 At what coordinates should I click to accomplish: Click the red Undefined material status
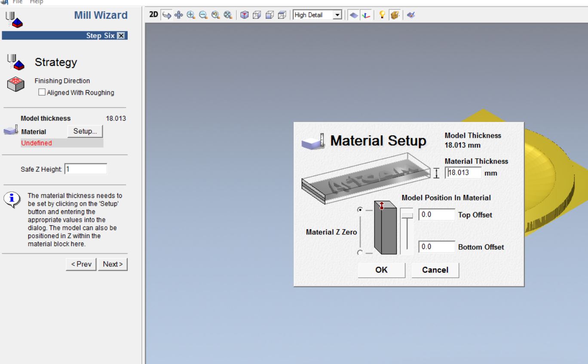click(x=36, y=143)
